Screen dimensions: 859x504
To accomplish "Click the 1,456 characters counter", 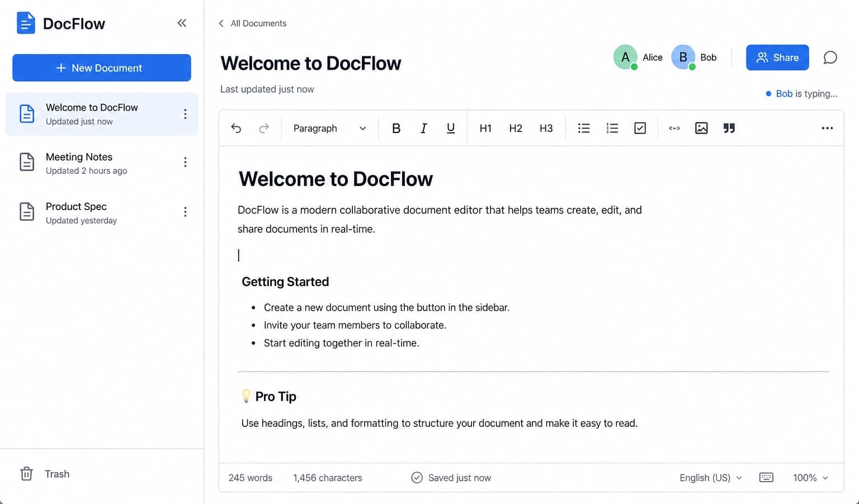I will tap(328, 478).
